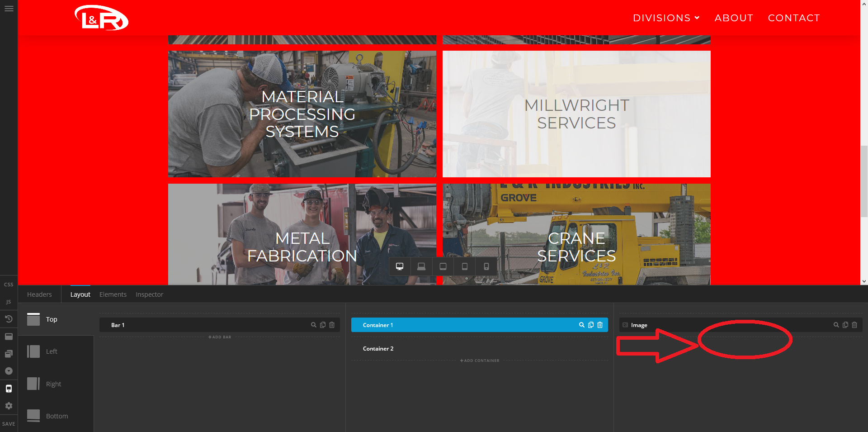Screen dimensions: 868x432
Task: Click the Millwright Services tile
Action: pos(576,114)
